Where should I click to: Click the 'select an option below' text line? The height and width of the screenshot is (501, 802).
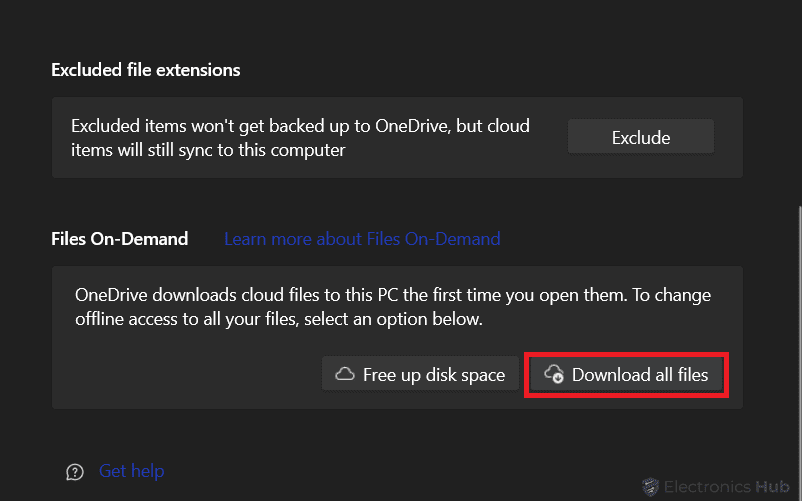[279, 320]
